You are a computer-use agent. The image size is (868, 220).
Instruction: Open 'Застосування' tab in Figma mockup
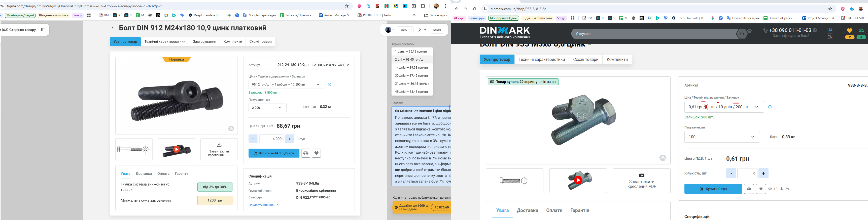click(x=204, y=42)
